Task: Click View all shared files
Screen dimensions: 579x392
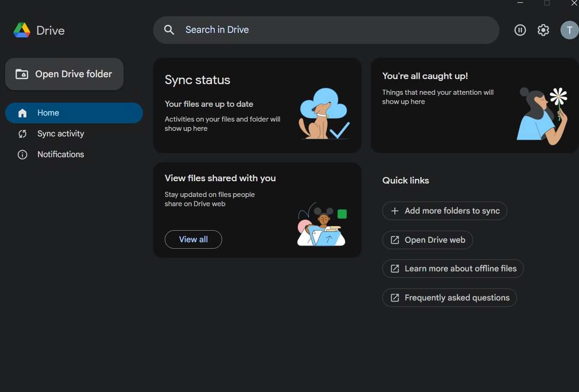Action: (x=193, y=239)
